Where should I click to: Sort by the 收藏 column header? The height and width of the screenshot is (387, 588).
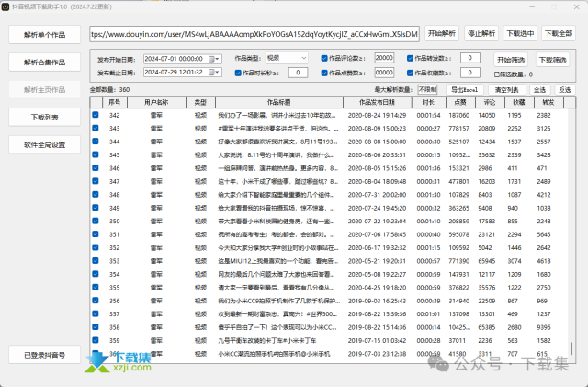tap(519, 102)
